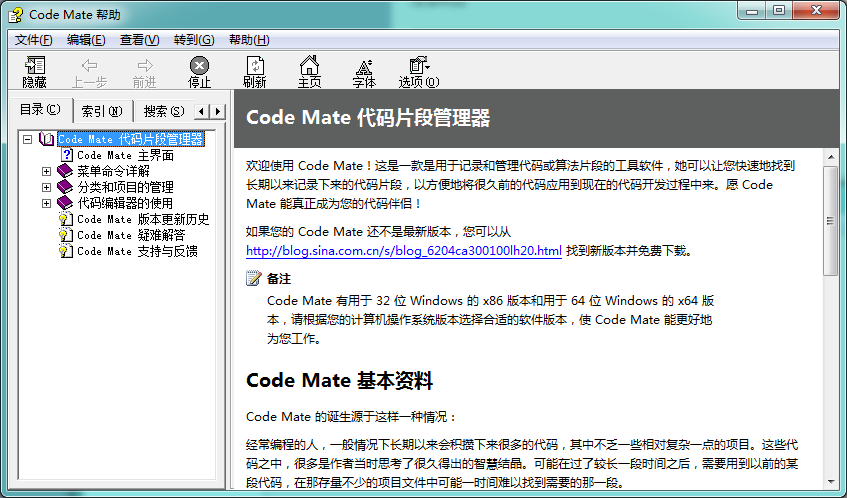Viewport: 847px width, 498px height.
Task: Expand the 分类和项目的管理 tree node
Action: tap(46, 187)
